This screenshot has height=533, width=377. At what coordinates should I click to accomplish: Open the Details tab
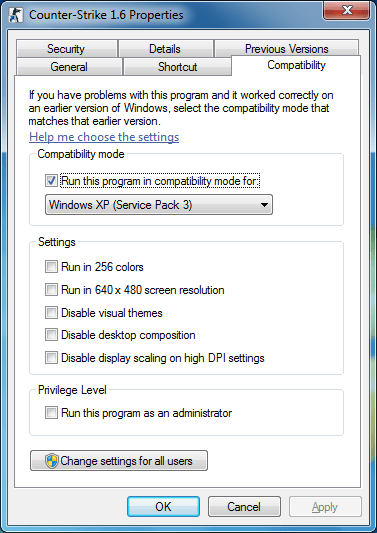[165, 49]
